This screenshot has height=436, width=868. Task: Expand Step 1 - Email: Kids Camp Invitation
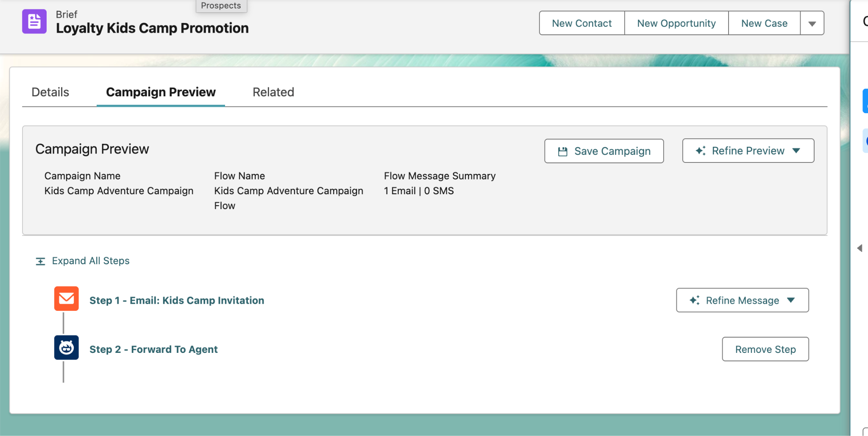tap(177, 300)
